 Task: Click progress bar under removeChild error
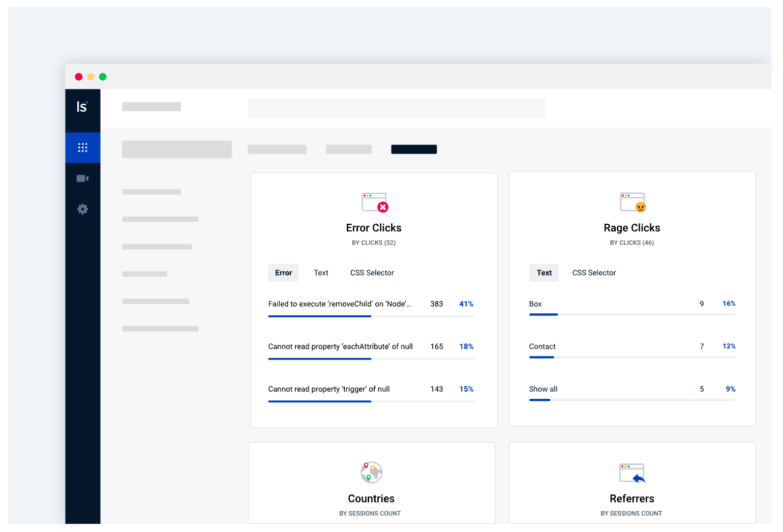(371, 316)
